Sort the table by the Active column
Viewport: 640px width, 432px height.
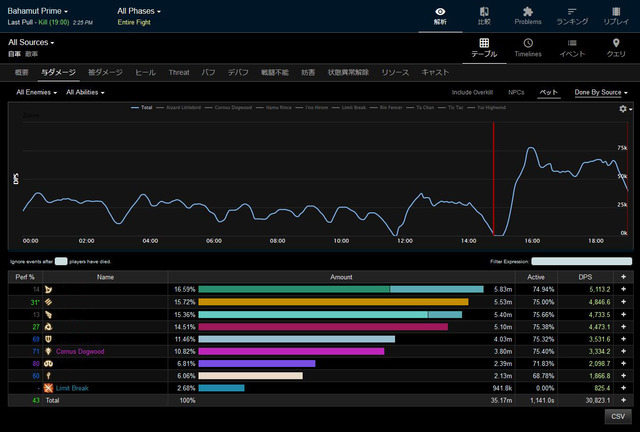[536, 277]
